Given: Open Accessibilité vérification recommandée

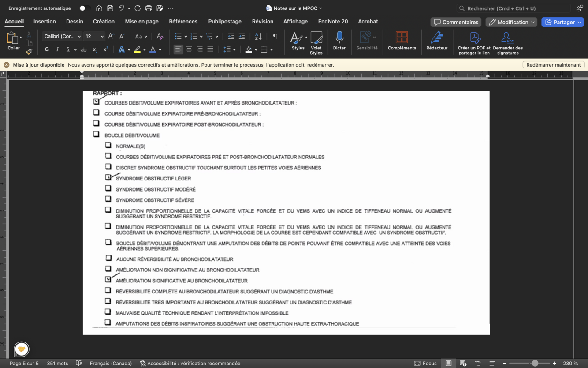Looking at the screenshot, I should click(190, 363).
